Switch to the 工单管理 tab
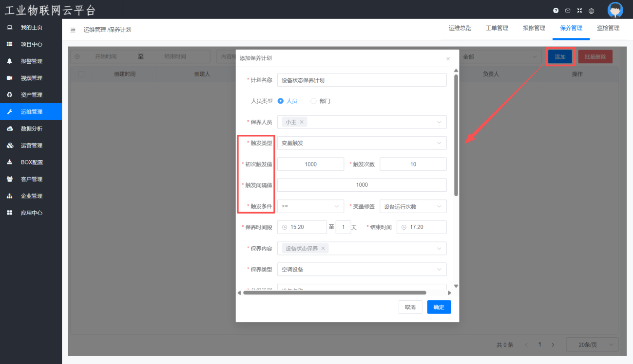This screenshot has width=633, height=364. [x=497, y=28]
